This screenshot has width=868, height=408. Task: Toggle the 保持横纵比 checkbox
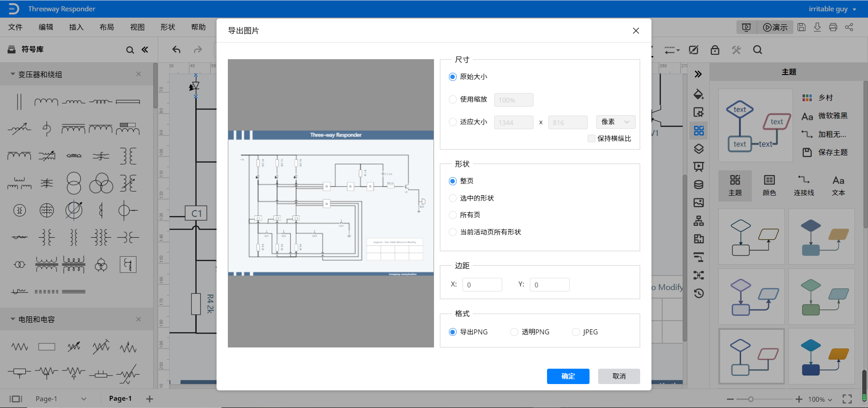591,139
